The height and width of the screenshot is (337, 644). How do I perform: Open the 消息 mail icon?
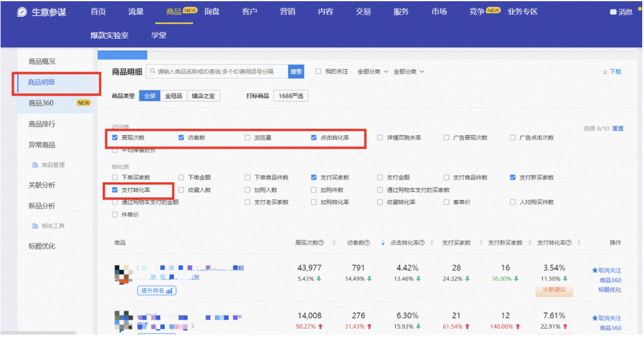[x=613, y=12]
